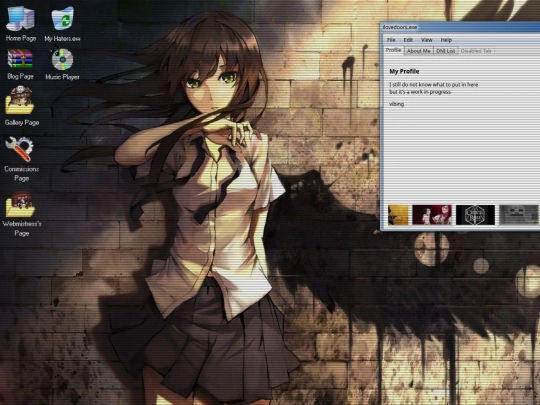Open the Help menu

point(446,40)
